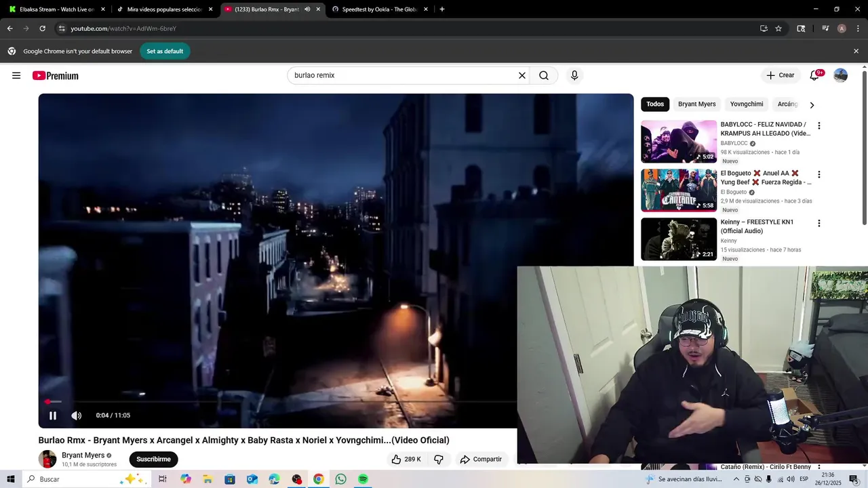Open options menu for Keinny Freestyle video

click(x=818, y=224)
